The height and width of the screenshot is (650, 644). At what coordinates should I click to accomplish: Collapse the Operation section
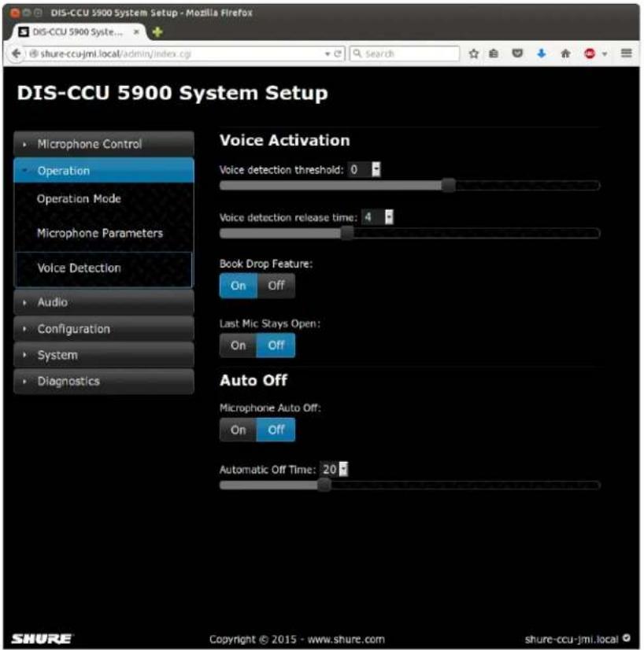pos(104,171)
